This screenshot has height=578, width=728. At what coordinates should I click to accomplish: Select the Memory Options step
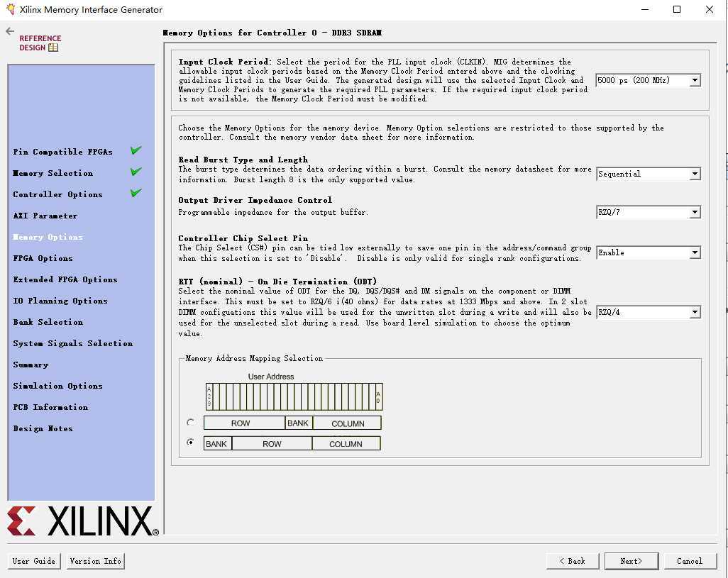pyautogui.click(x=48, y=237)
